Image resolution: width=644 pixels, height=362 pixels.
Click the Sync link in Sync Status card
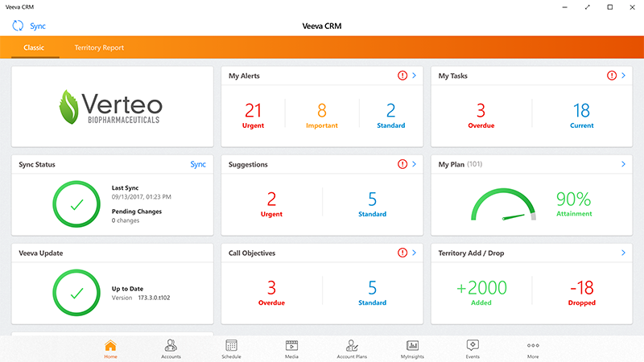click(198, 165)
